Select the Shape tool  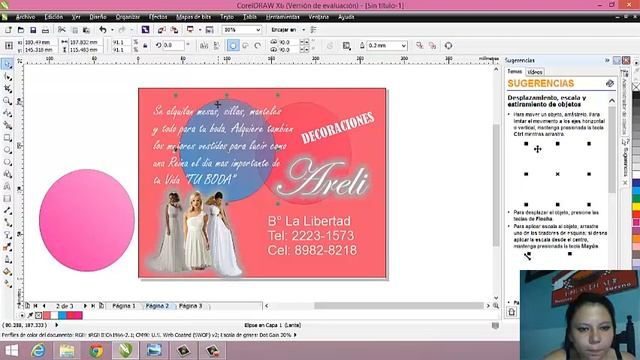coord(7,77)
